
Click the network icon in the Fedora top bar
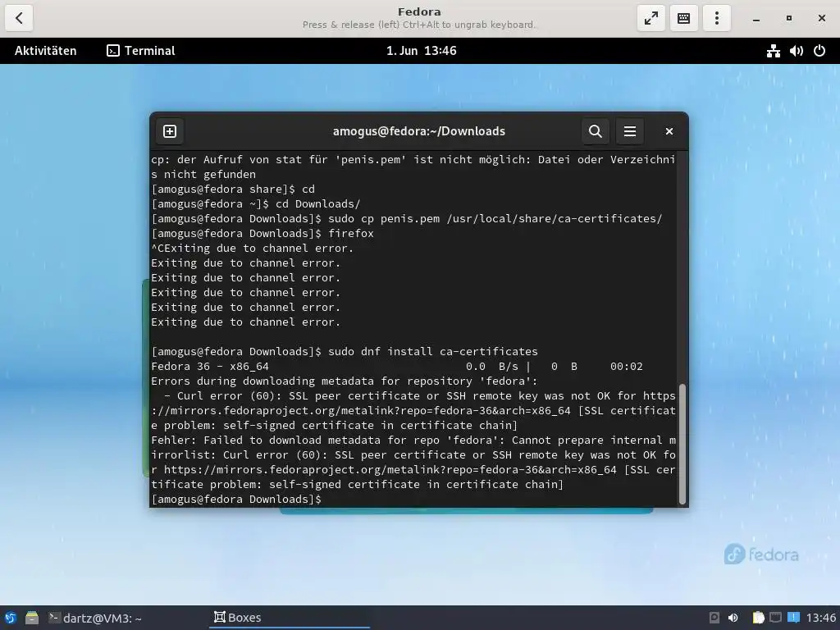[773, 51]
